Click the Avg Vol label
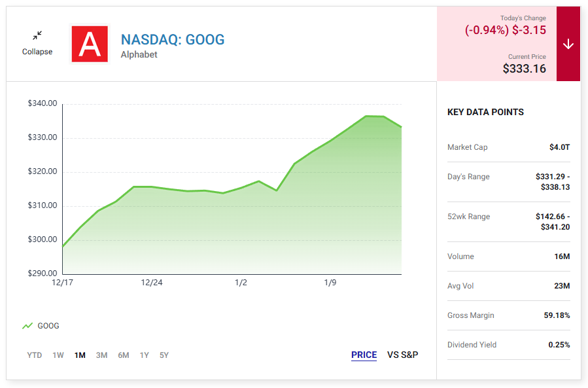 [x=460, y=286]
